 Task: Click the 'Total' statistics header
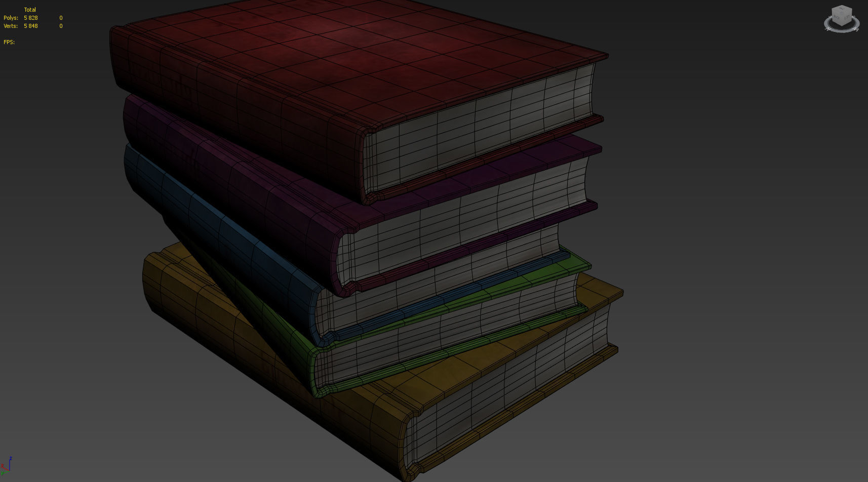tap(30, 10)
